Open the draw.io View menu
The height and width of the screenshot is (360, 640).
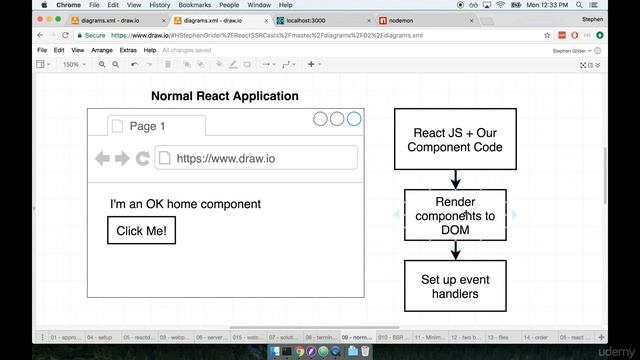point(78,50)
